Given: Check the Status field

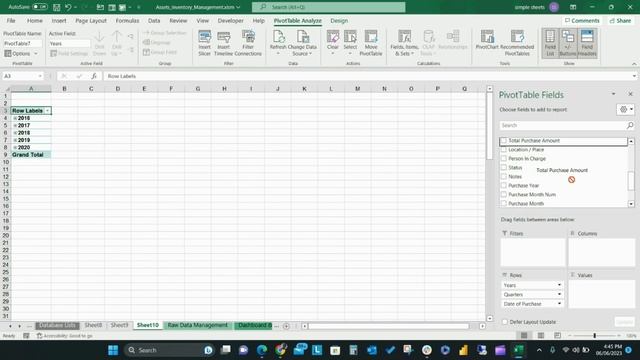Looking at the screenshot, I should point(503,167).
